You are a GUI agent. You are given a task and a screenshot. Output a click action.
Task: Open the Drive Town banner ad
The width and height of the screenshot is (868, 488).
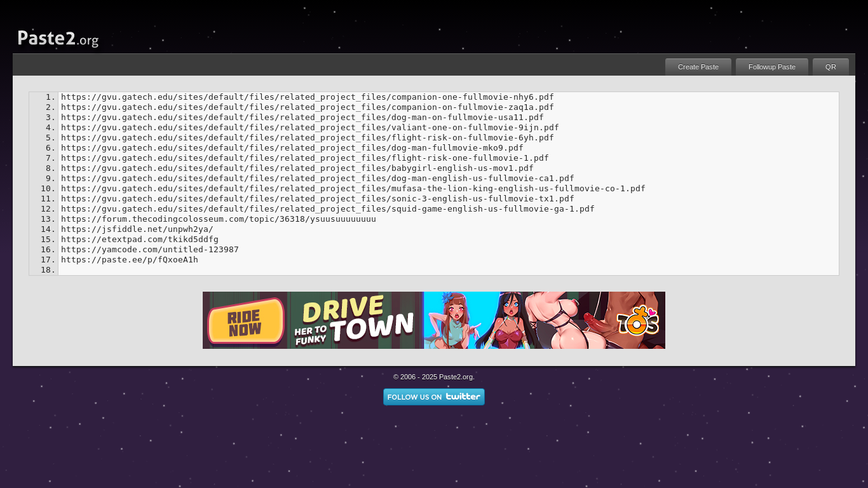click(x=434, y=320)
